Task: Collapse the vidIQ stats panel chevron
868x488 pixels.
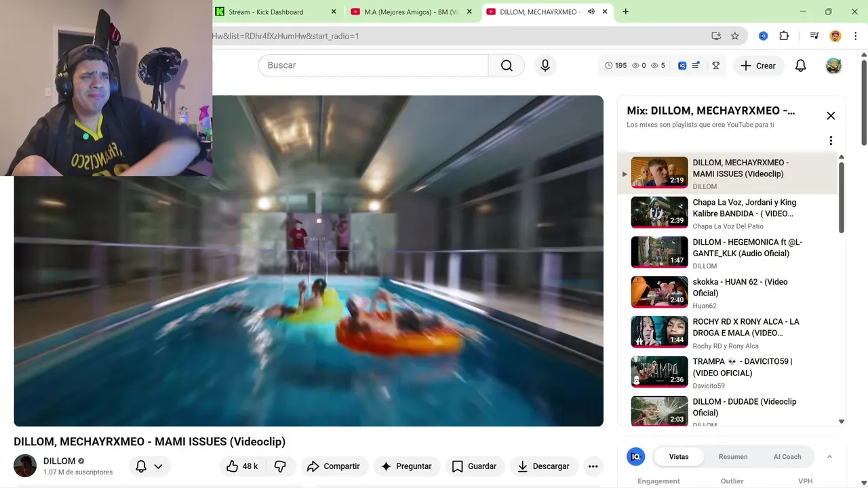Action: [829, 457]
